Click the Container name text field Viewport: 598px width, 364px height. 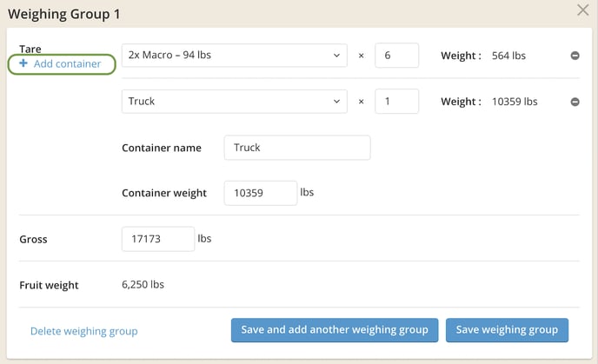pyautogui.click(x=296, y=148)
